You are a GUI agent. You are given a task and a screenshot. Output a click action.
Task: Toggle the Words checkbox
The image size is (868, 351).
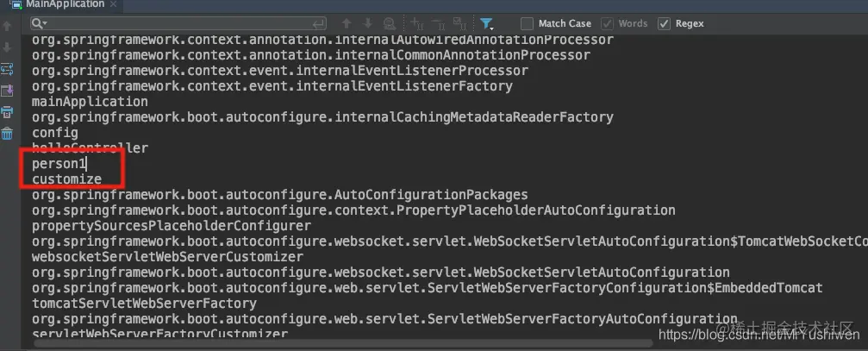(608, 24)
